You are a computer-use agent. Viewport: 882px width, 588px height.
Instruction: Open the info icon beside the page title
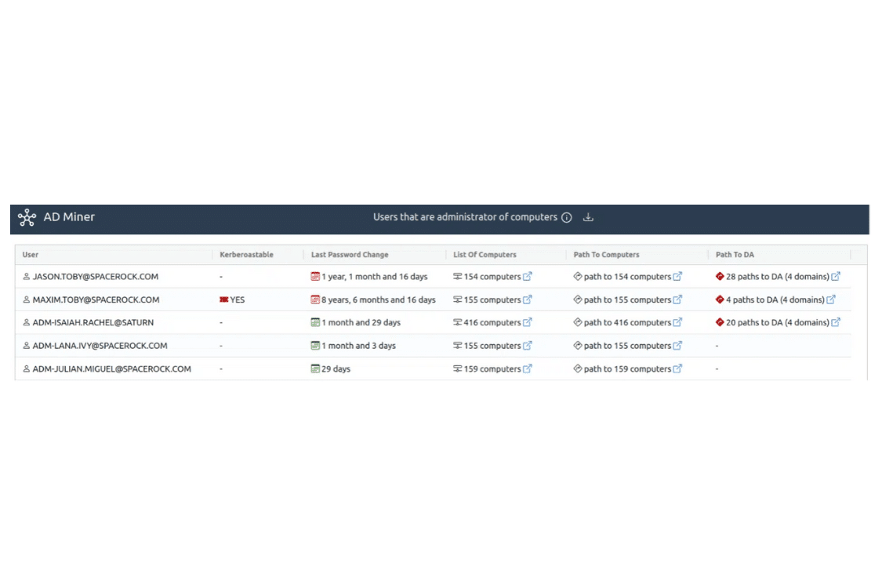566,217
